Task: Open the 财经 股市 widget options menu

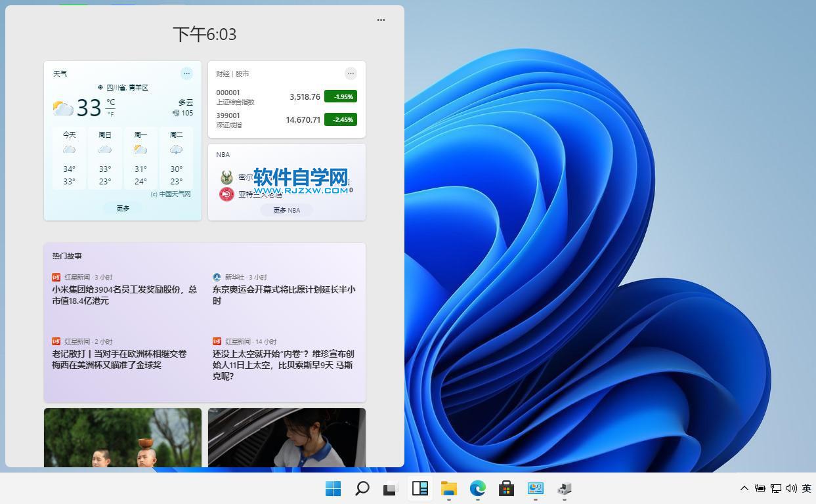Action: click(x=351, y=73)
